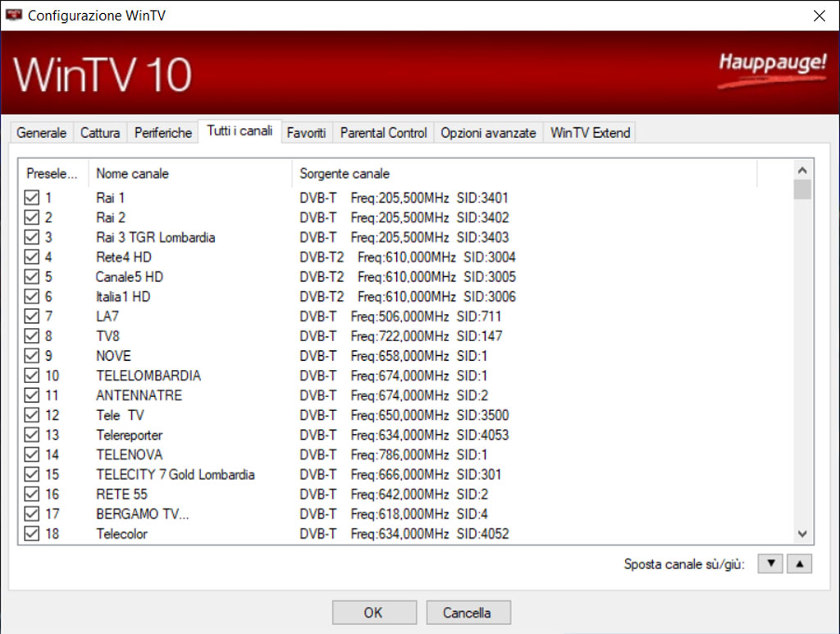Open the Parental Control tab
This screenshot has height=634, width=840.
coord(384,133)
